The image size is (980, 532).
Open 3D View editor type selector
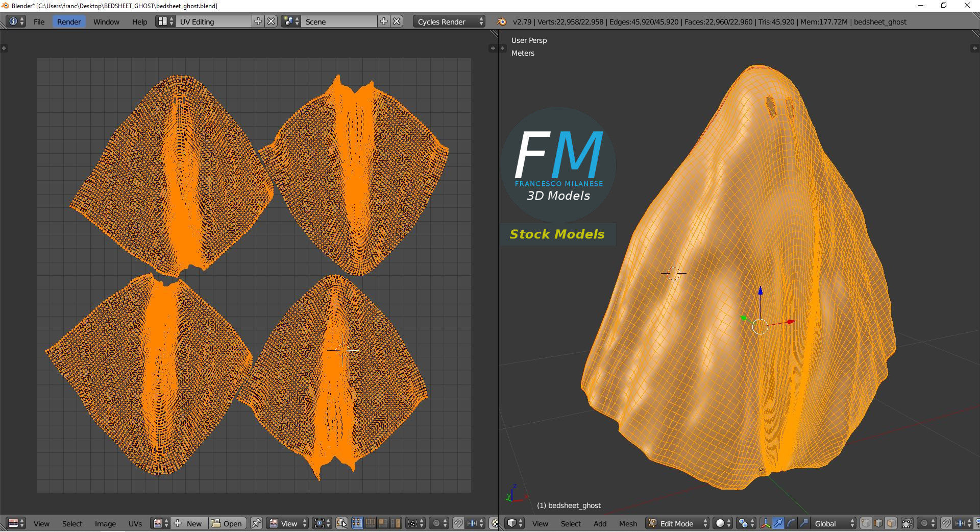point(515,523)
